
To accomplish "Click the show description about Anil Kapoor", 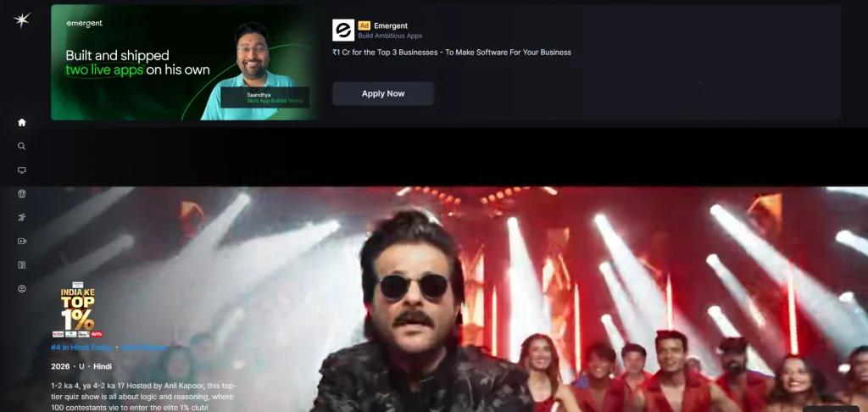I will pos(144,397).
